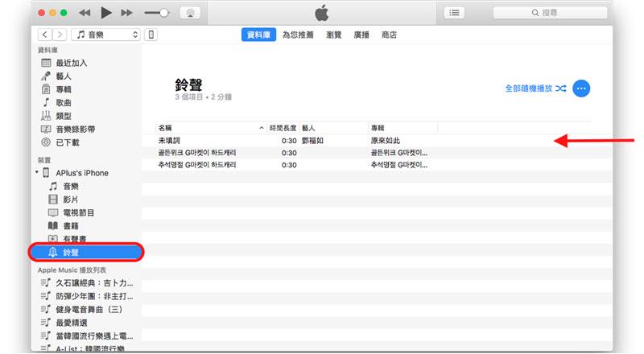This screenshot has height=354, width=644.
Task: Click 全部隨機播放 shuffle all link
Action: coord(535,88)
